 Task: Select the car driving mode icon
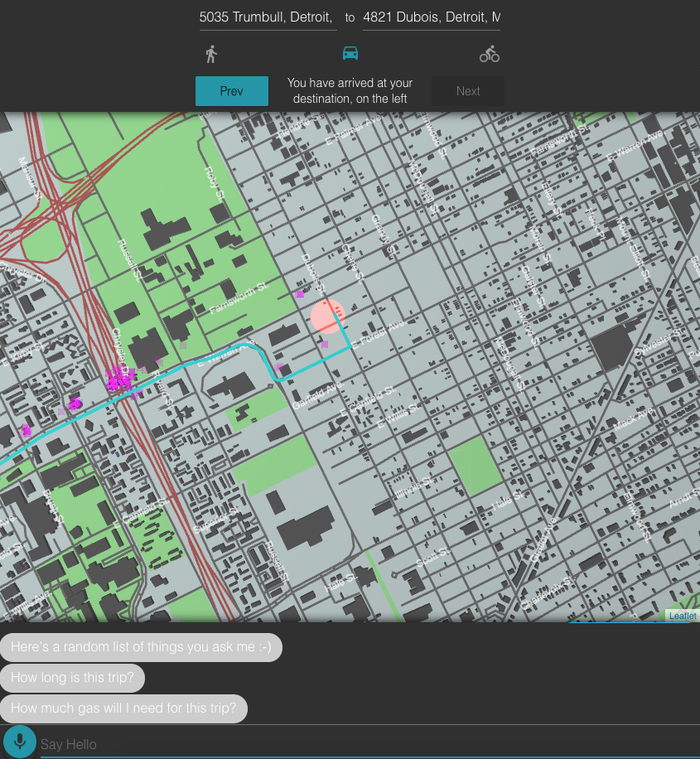pyautogui.click(x=350, y=53)
